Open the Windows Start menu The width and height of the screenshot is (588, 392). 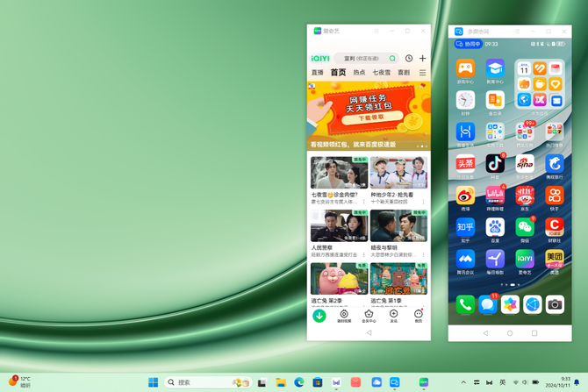154,382
